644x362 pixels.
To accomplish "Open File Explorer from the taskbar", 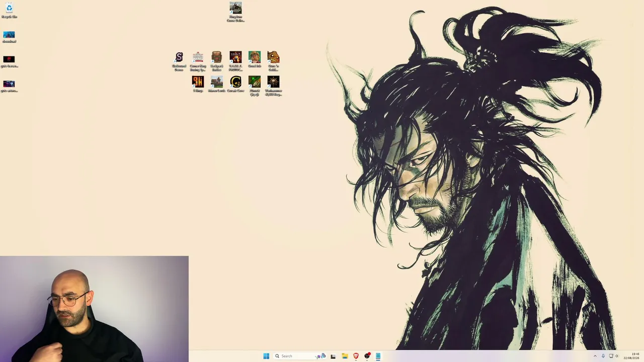I will pyautogui.click(x=345, y=356).
